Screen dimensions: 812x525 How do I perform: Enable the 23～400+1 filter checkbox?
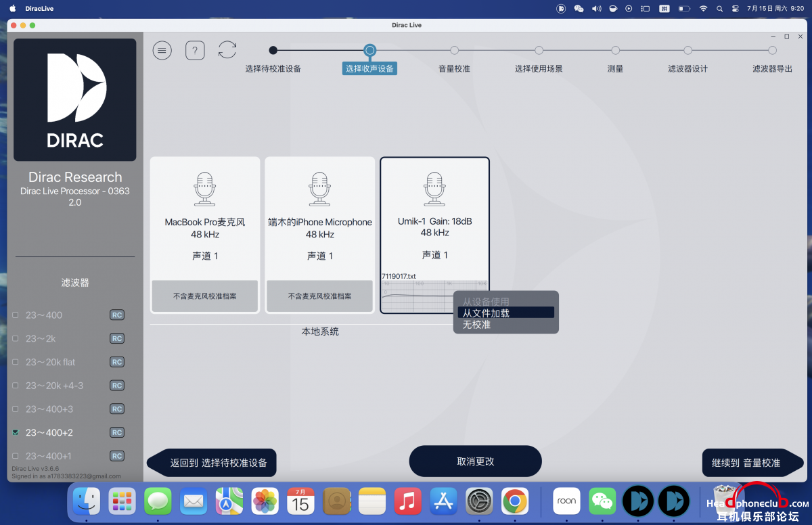[x=16, y=456]
